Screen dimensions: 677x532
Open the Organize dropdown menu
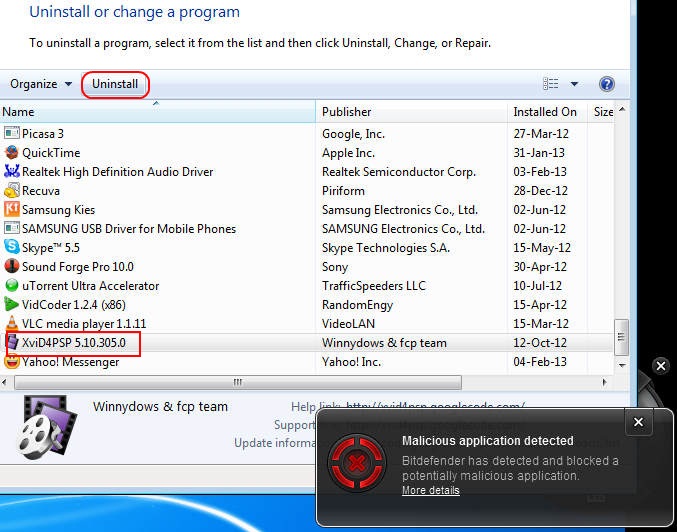tap(41, 84)
